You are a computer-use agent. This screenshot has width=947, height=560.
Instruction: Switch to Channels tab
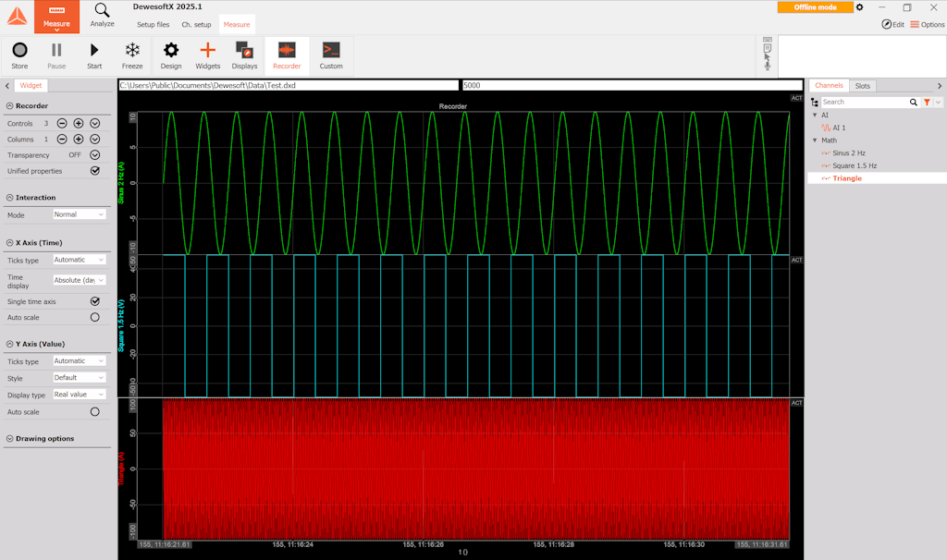(829, 86)
